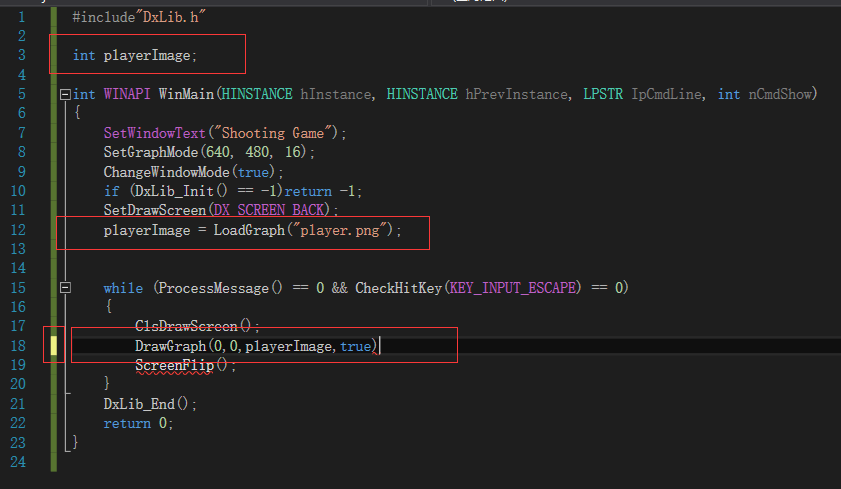This screenshot has width=841, height=489.
Task: Click line number 18 in the gutter
Action: tap(18, 346)
